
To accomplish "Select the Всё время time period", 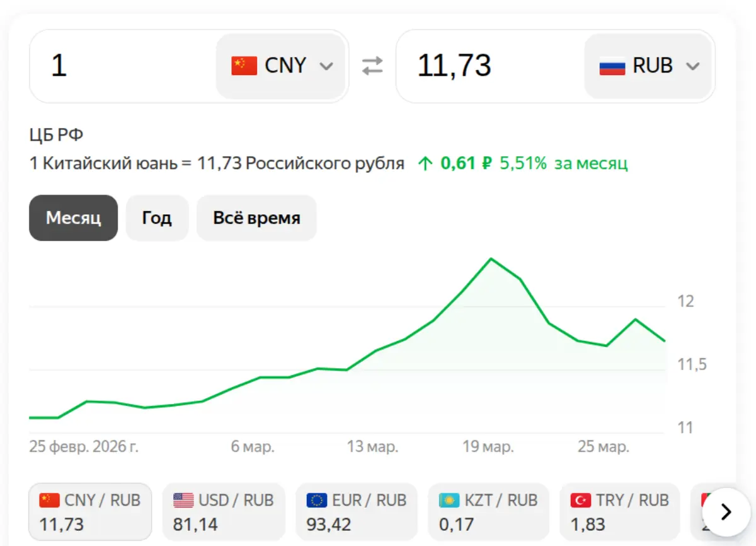I will (256, 218).
